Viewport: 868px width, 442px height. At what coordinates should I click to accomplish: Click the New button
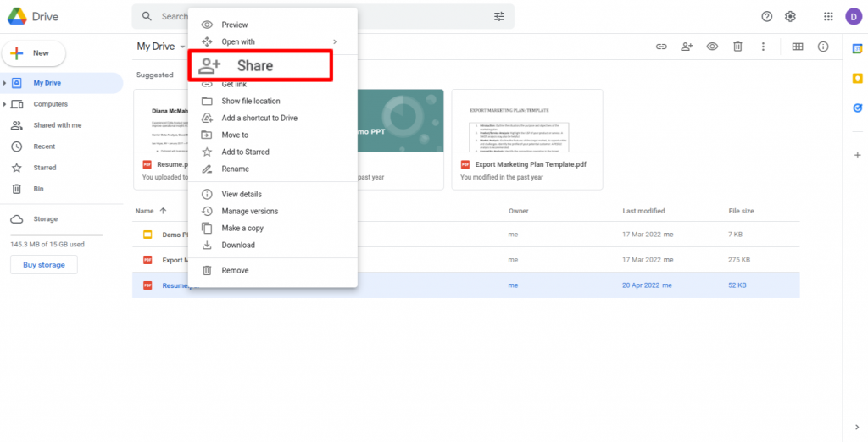tap(34, 53)
